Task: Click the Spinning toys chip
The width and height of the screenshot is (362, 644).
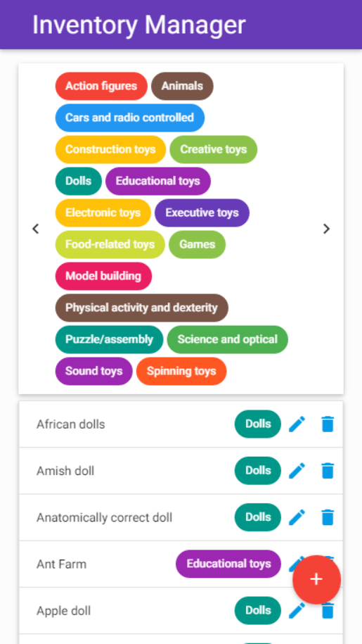Action: [x=181, y=372]
